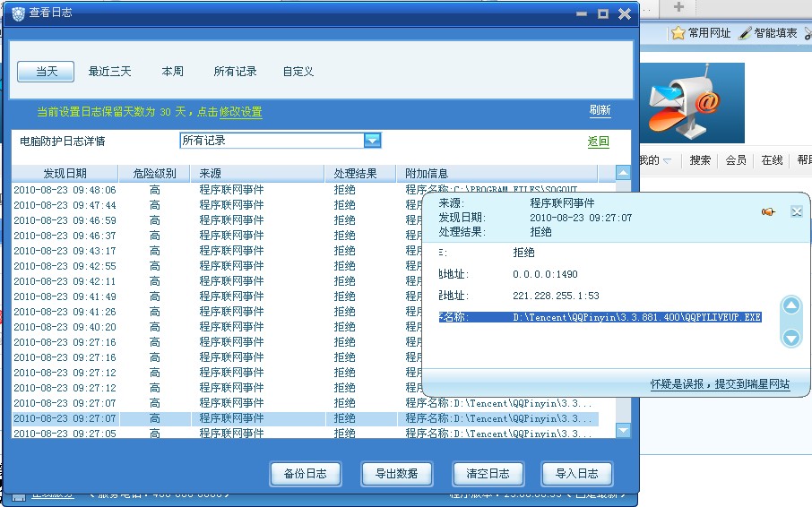The height and width of the screenshot is (507, 812).
Task: Switch to 本周 tab
Action: [x=172, y=72]
